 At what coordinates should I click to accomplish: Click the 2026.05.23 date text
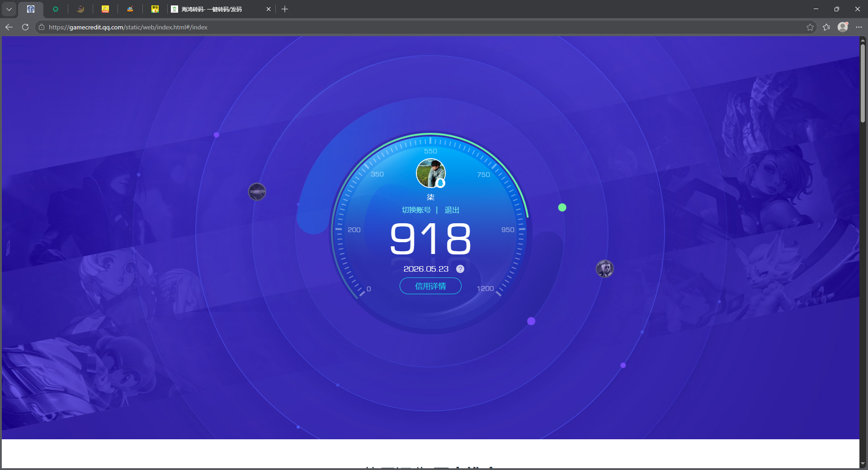[x=426, y=269]
